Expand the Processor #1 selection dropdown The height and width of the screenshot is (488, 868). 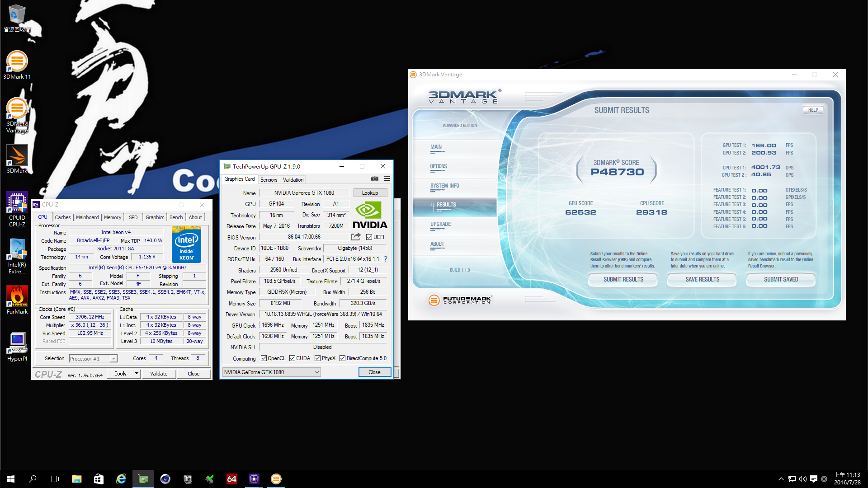(x=113, y=359)
